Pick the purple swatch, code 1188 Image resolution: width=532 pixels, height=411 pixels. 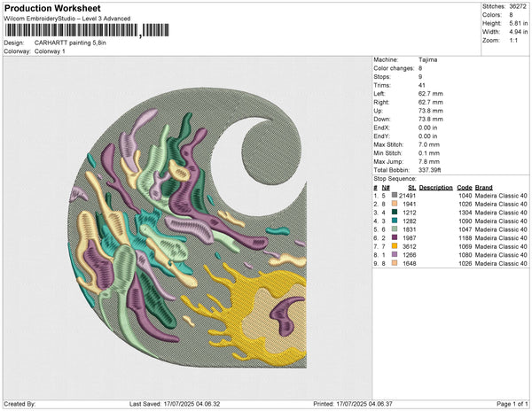393,237
